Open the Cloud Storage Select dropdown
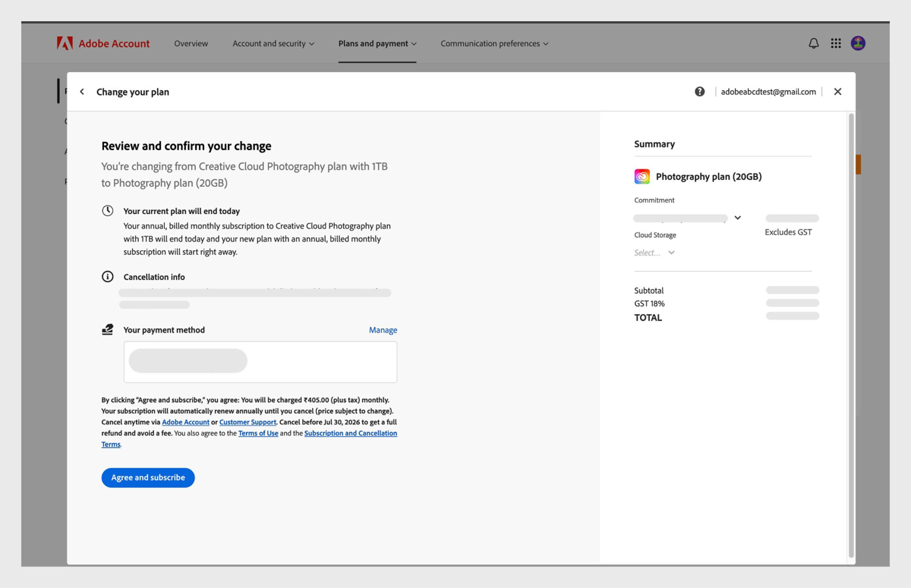The image size is (911, 588). pyautogui.click(x=654, y=253)
